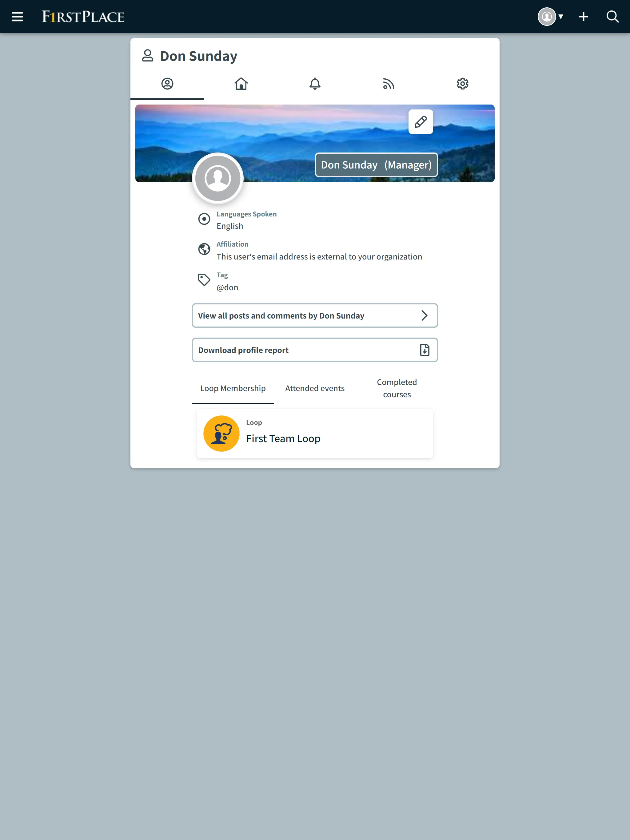Click the plus icon in top navigation
This screenshot has width=630, height=840.
583,17
